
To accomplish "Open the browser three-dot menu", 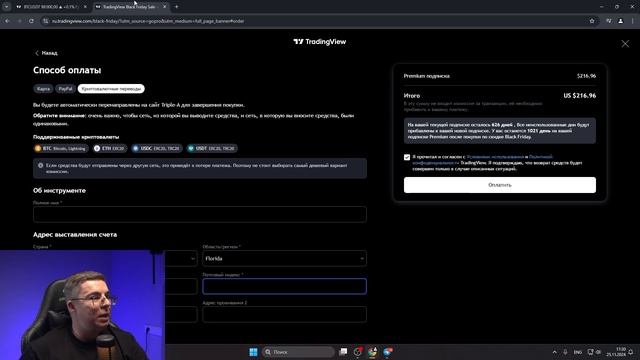I will click(x=633, y=21).
